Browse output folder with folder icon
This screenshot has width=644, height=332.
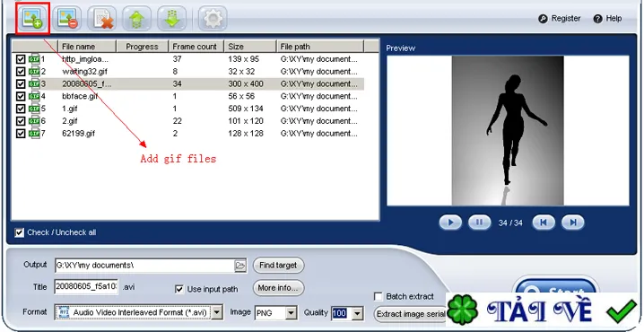pyautogui.click(x=240, y=266)
